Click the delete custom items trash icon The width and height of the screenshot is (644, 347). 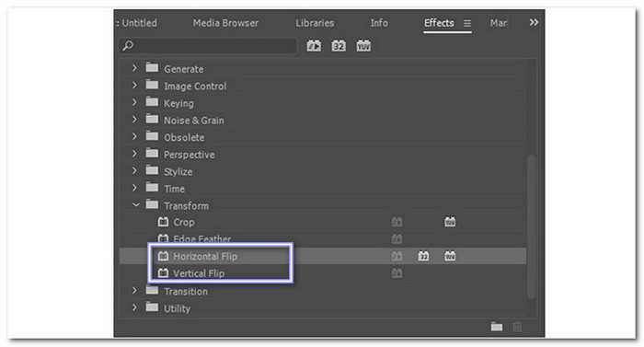(517, 327)
